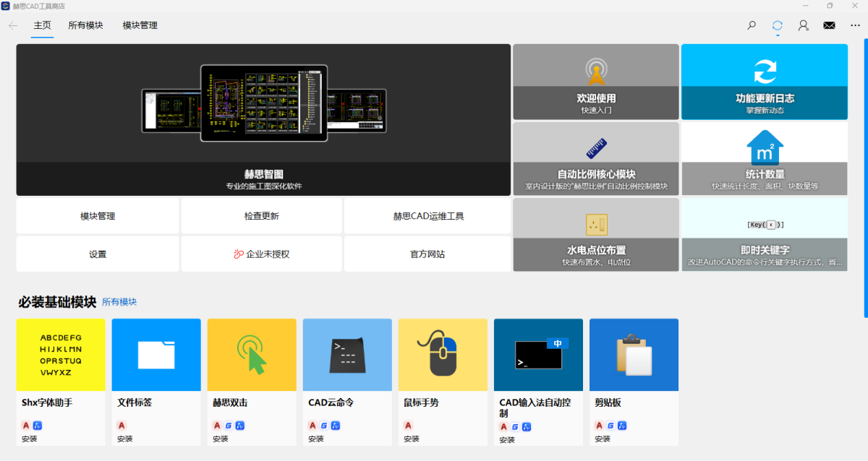Click the mail feedback icon
868x461 pixels.
(x=829, y=25)
